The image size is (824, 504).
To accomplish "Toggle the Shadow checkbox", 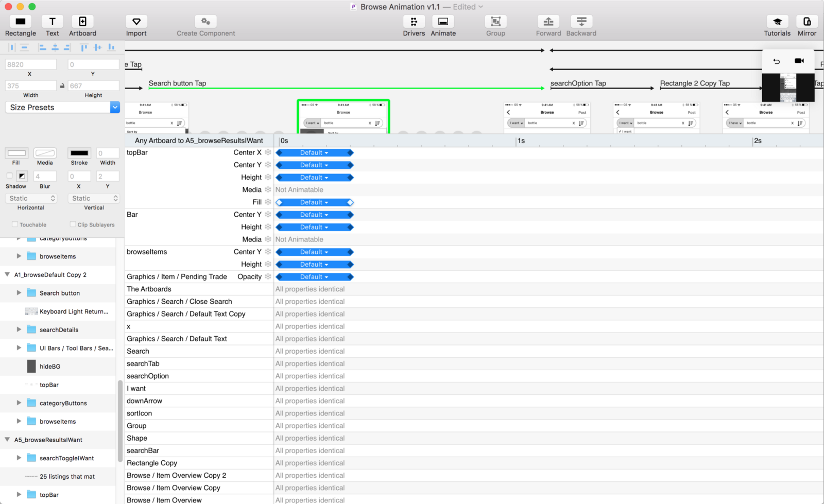I will click(x=9, y=176).
